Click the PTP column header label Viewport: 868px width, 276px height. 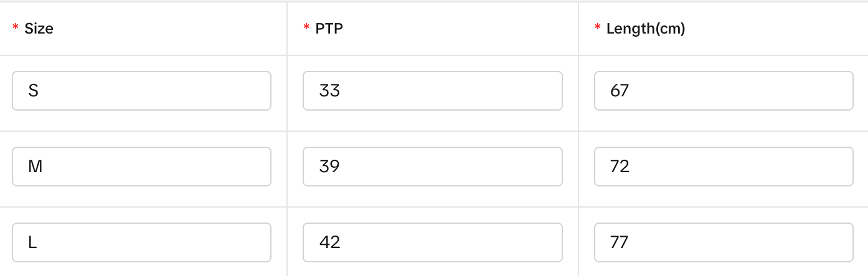click(x=329, y=29)
